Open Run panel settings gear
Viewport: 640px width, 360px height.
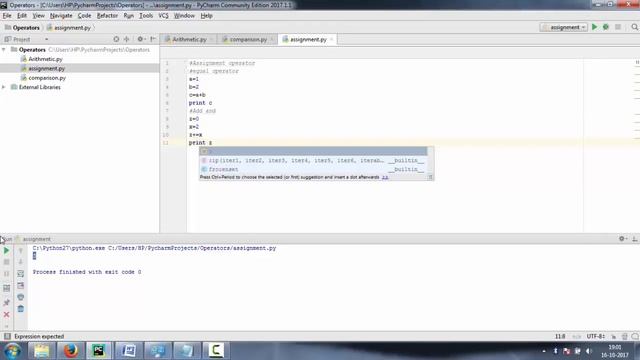tap(622, 239)
